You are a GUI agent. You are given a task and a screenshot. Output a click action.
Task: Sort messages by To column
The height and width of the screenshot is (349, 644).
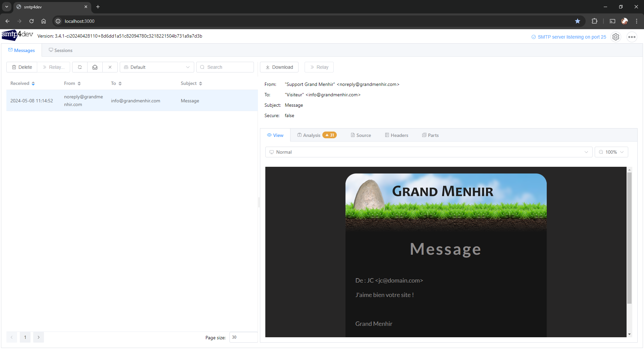click(116, 83)
